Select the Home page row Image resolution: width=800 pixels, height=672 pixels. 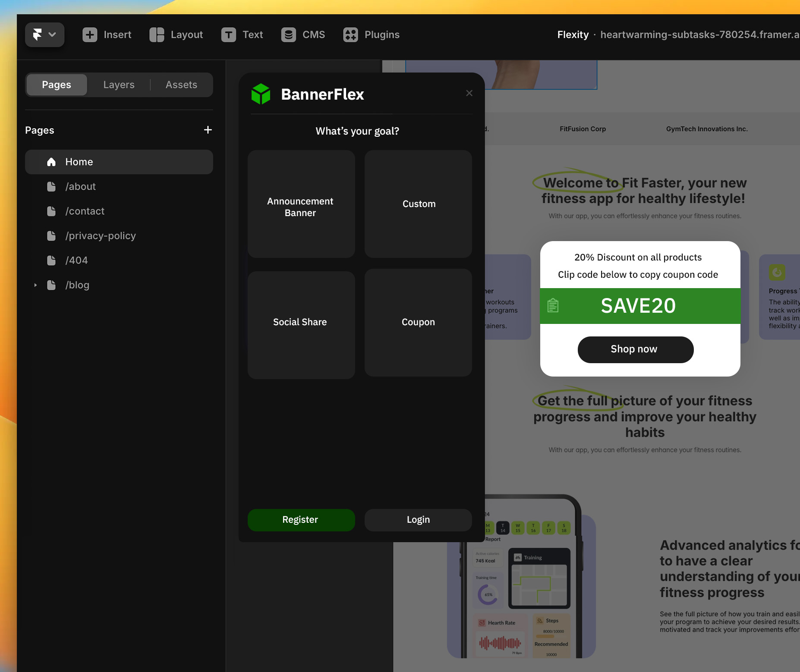click(x=119, y=162)
